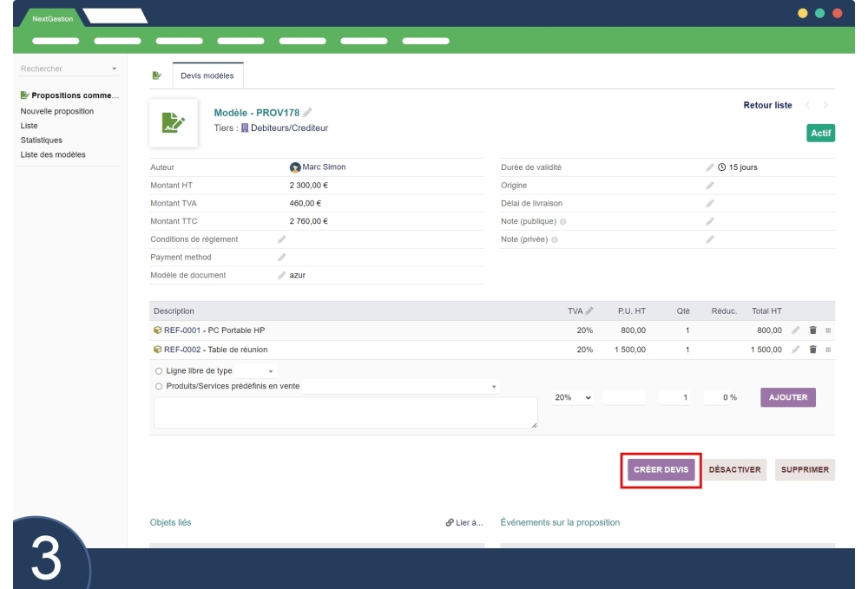Click edit pencil for Délai de livraison
Image resolution: width=868 pixels, height=589 pixels.
tap(710, 203)
